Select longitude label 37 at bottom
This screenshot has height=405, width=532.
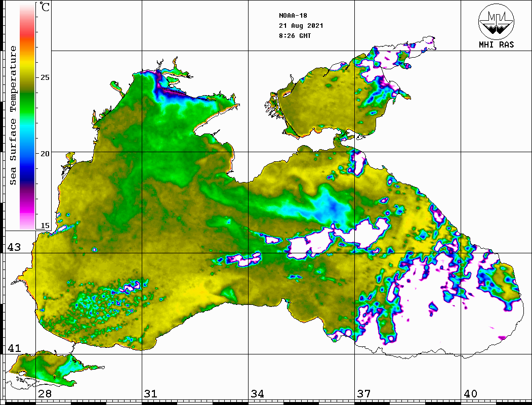point(363,394)
